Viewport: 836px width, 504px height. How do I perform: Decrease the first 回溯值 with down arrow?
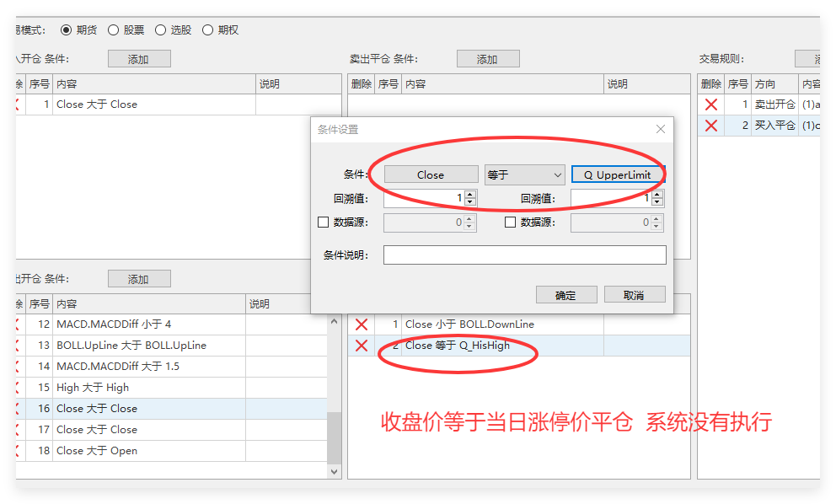(x=470, y=202)
